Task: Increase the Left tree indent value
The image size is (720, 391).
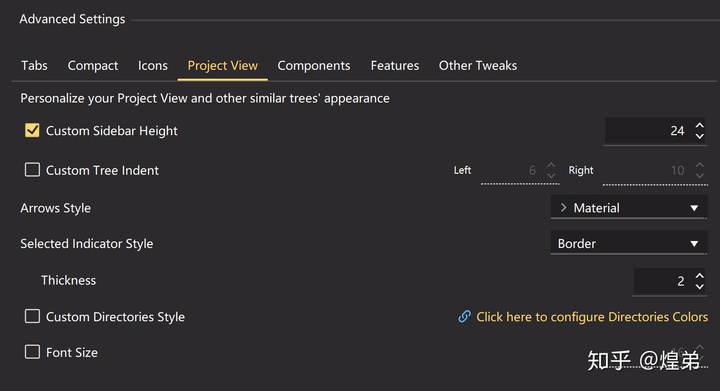Action: pyautogui.click(x=551, y=165)
